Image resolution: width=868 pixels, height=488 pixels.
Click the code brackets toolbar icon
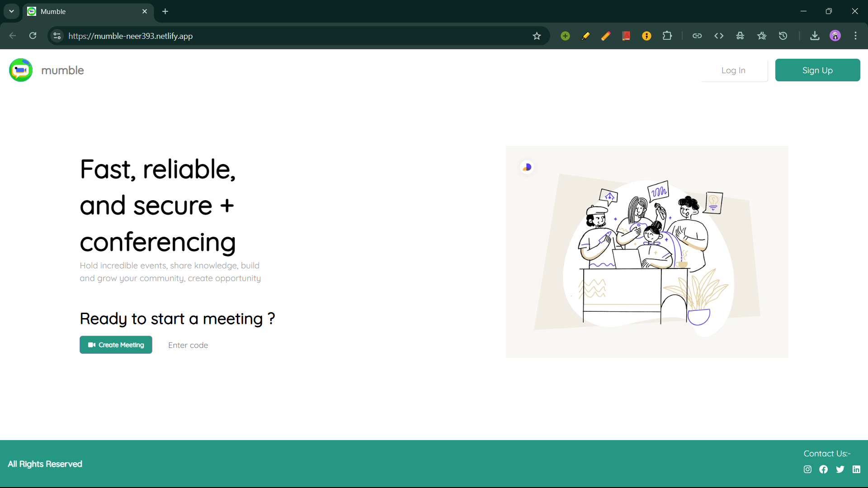click(719, 36)
